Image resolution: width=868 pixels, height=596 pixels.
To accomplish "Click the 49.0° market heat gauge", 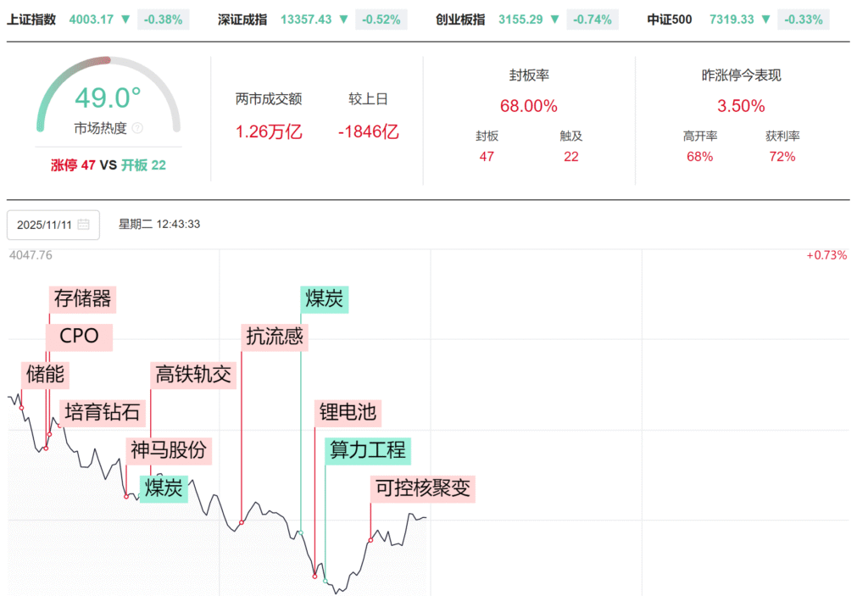I will pyautogui.click(x=108, y=99).
